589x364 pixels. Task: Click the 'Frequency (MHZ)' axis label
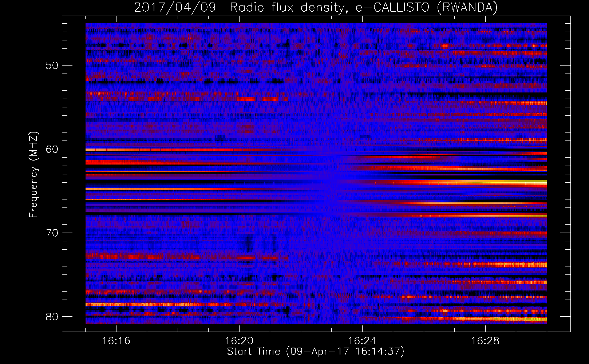pos(33,175)
